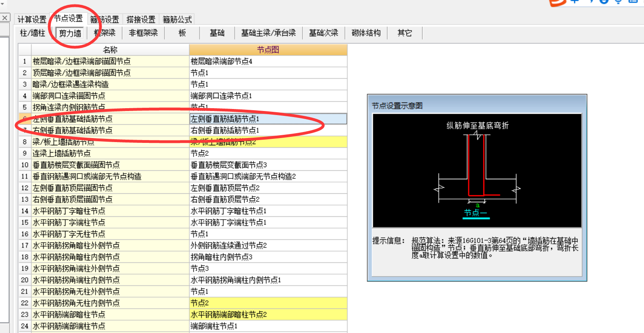Select row 垂直筋楼层变截面锚固节点

[110, 165]
